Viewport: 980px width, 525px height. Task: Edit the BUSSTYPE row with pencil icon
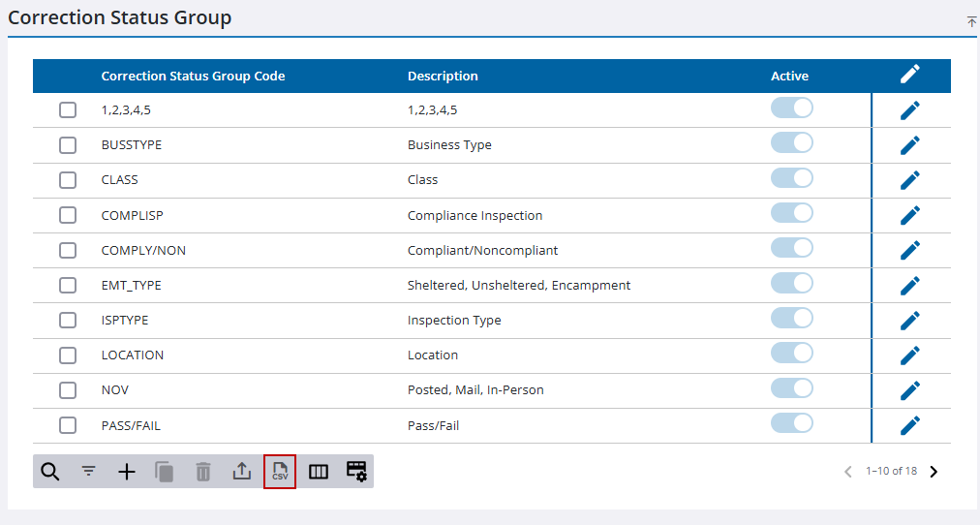(x=909, y=145)
